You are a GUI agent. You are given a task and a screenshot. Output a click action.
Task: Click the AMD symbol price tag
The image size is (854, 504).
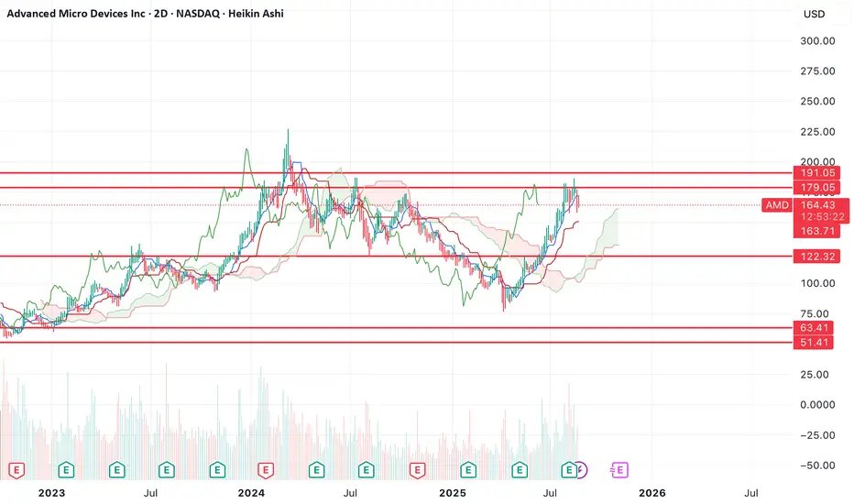click(777, 205)
